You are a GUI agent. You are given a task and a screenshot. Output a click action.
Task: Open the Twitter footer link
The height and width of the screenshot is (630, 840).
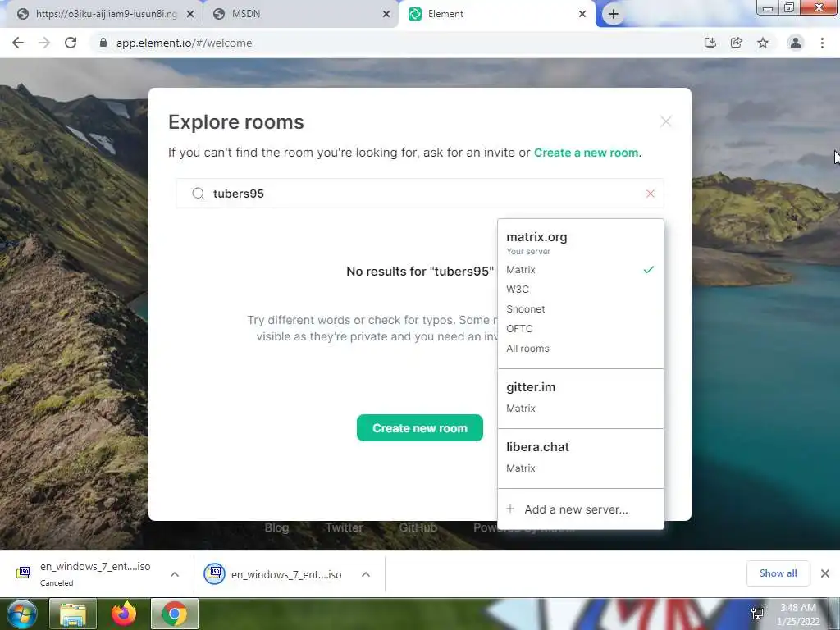tap(345, 527)
